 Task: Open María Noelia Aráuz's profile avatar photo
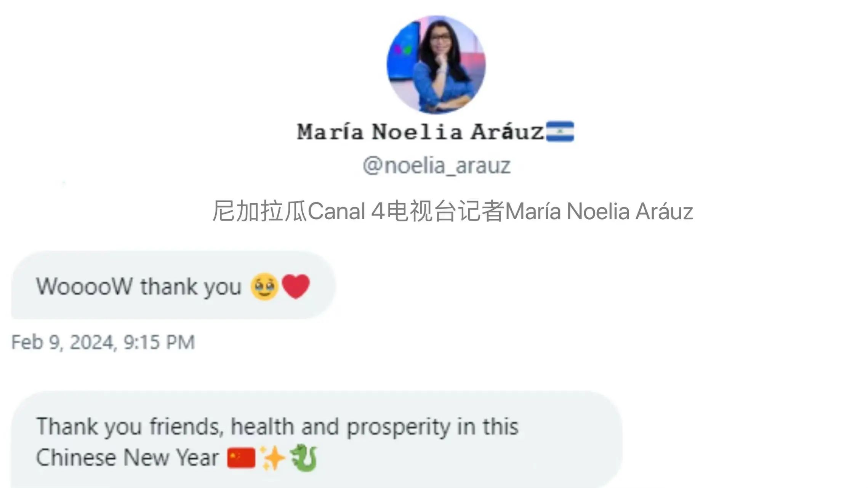click(436, 65)
